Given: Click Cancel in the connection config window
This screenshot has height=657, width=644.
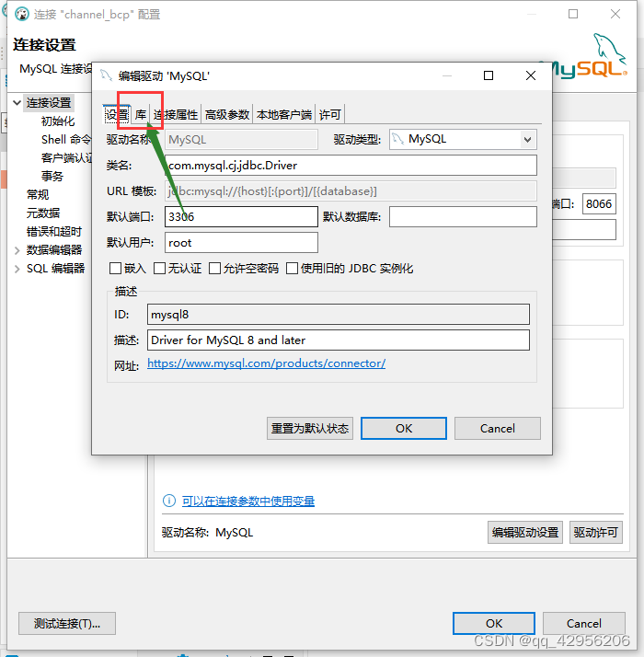Looking at the screenshot, I should [x=584, y=624].
